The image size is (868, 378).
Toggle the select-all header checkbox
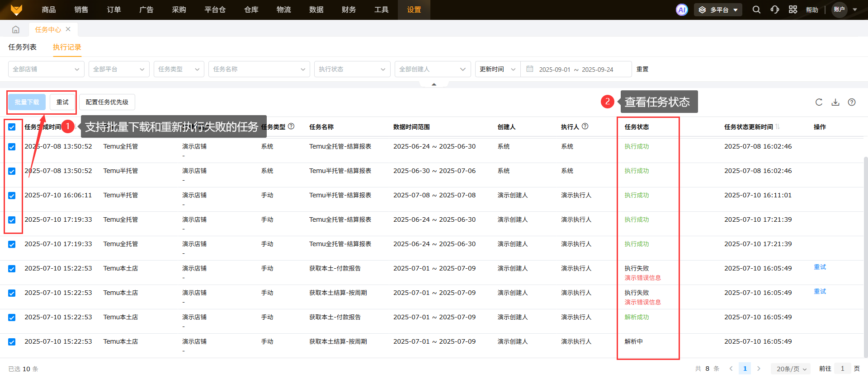point(12,127)
